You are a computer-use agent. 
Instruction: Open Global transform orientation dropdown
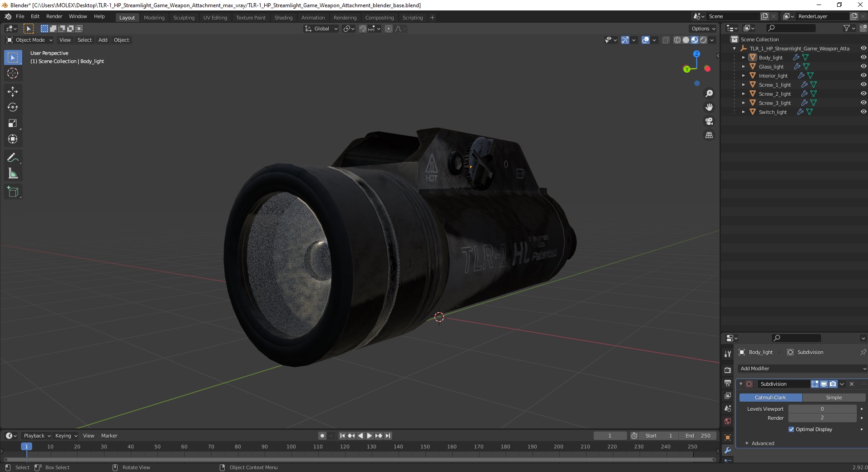pyautogui.click(x=321, y=29)
